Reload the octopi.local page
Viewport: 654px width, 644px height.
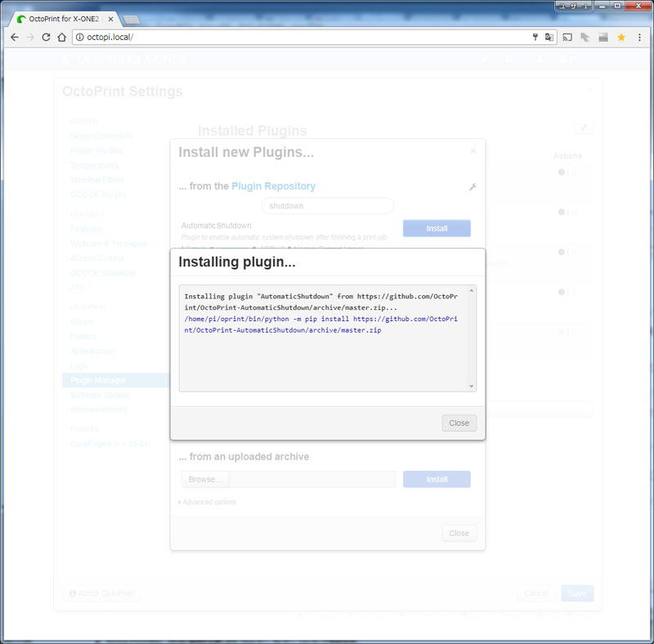(46, 37)
